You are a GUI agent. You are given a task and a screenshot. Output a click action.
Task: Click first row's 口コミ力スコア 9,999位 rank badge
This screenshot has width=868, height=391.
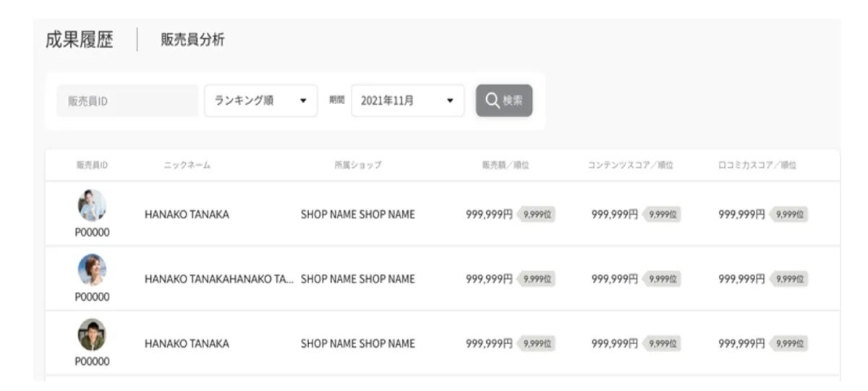[788, 215]
